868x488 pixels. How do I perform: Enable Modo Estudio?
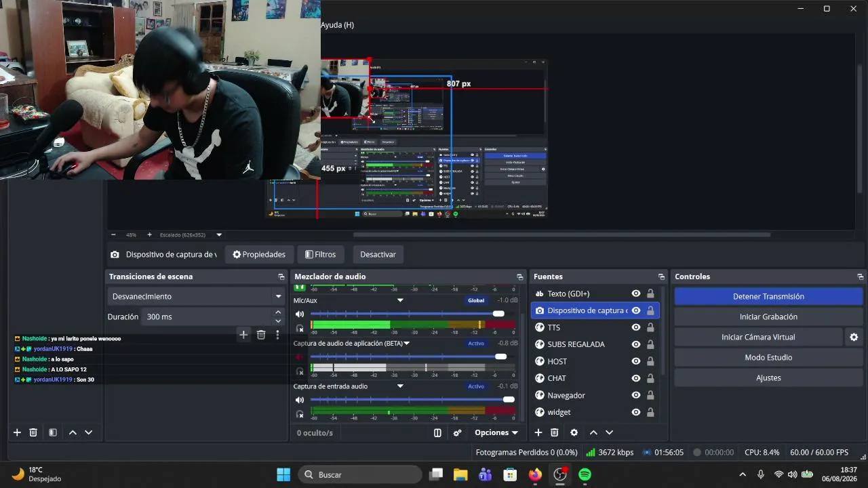768,357
